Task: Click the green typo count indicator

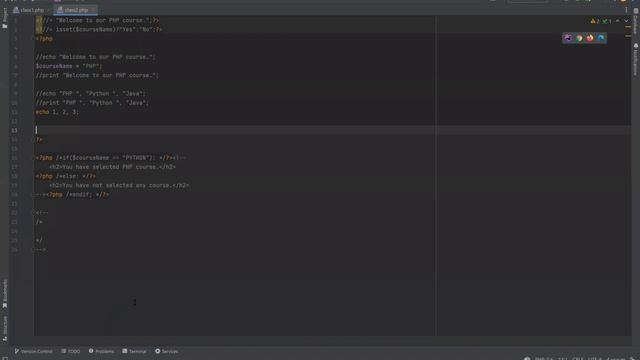Action: 607,21
